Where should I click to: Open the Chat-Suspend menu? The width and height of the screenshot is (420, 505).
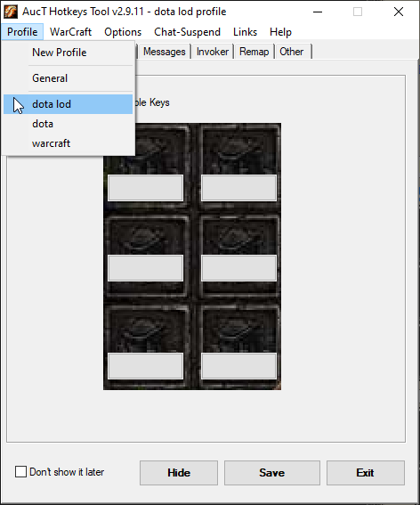187,32
